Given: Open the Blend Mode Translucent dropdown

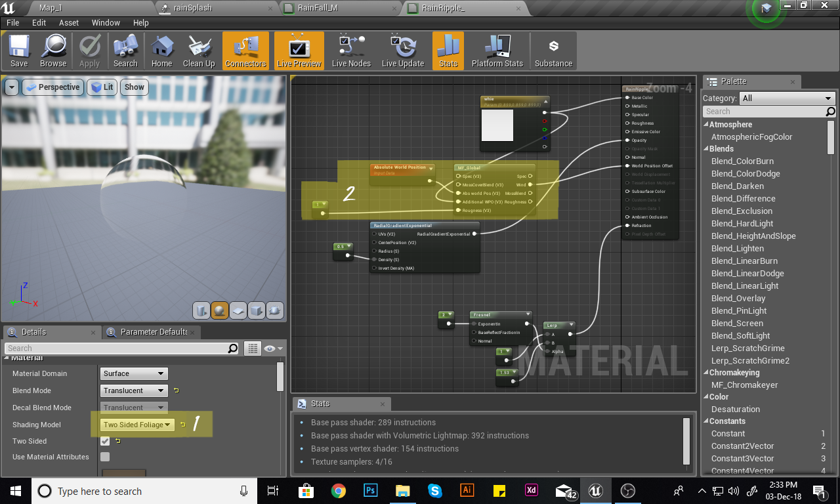Looking at the screenshot, I should pos(135,390).
